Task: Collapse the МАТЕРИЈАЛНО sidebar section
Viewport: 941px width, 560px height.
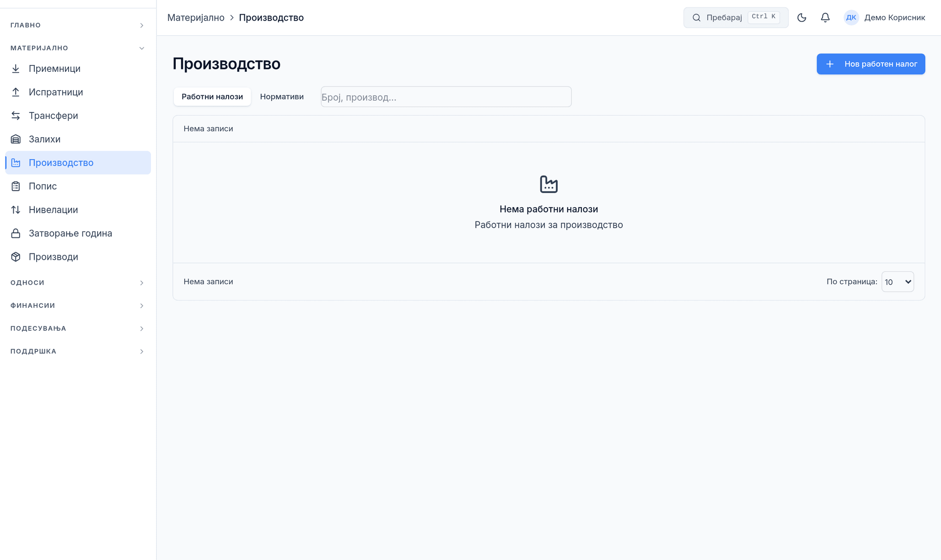Action: 78,48
